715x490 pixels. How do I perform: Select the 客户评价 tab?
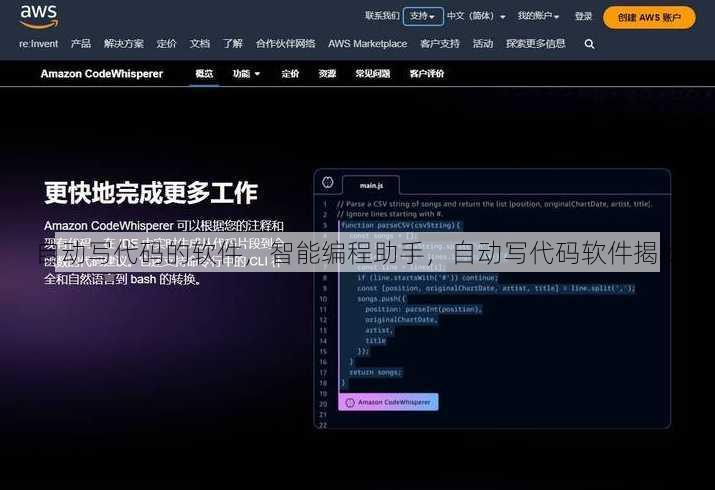coord(427,74)
